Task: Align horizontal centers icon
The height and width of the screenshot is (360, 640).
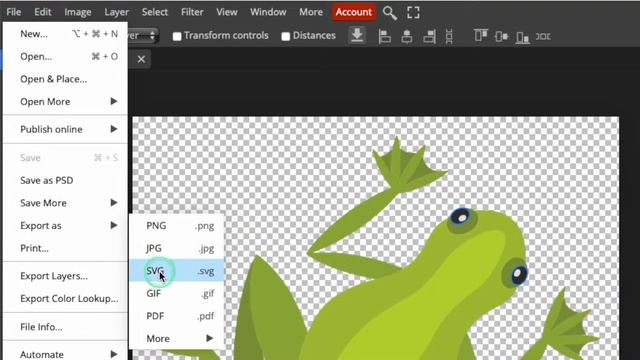Action: point(407,36)
